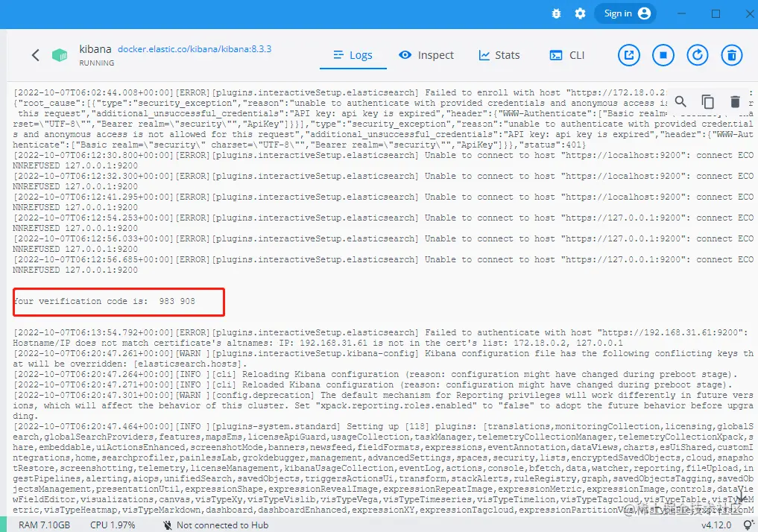
Task: Stop the kibana container
Action: tap(663, 55)
